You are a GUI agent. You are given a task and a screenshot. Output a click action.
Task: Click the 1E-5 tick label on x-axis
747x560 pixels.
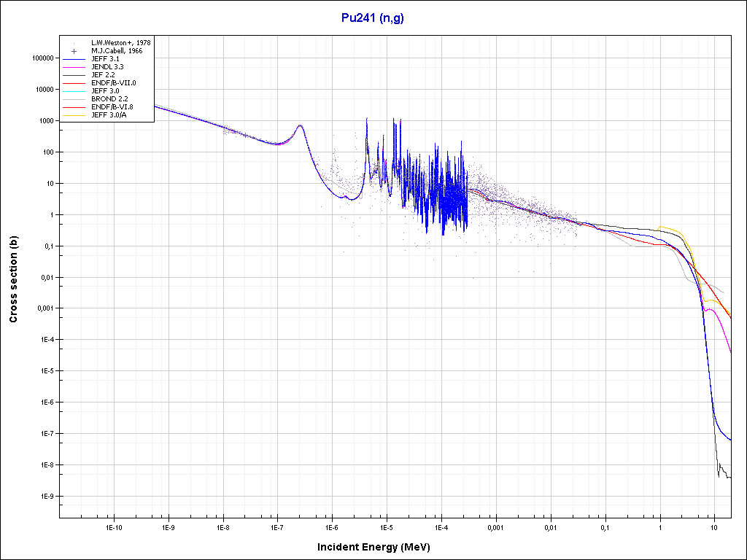[386, 526]
